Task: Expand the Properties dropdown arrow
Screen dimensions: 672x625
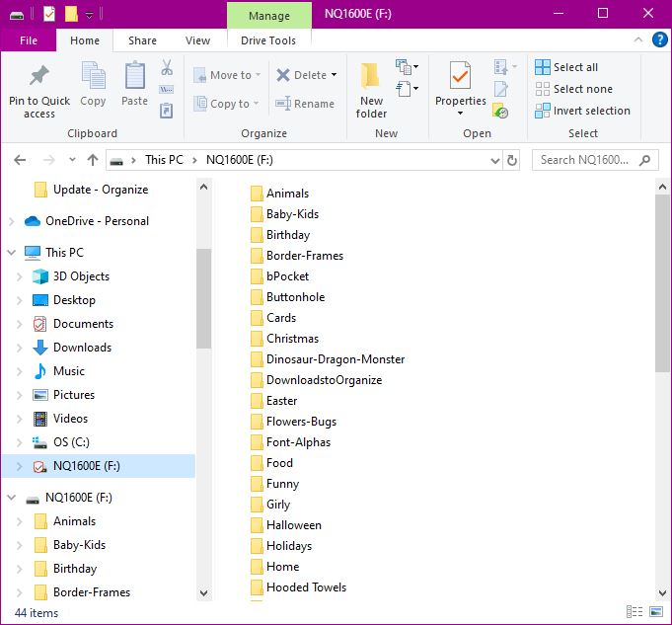Action: (x=460, y=114)
